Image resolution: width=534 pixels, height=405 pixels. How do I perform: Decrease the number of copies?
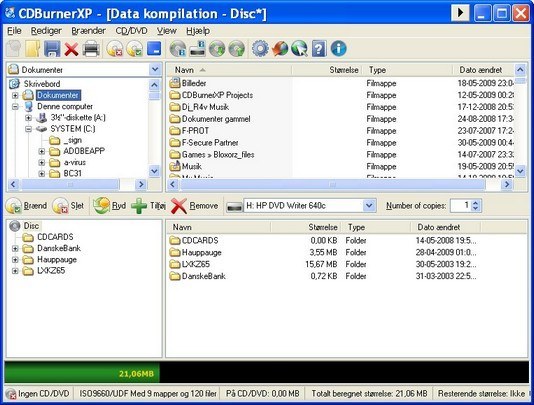[476, 208]
